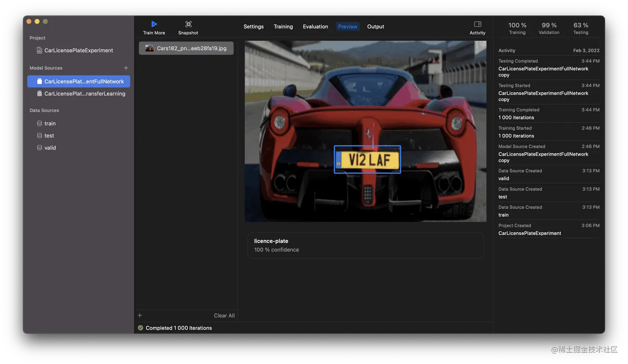Open the Activity panel icon
This screenshot has width=628, height=364.
pos(477,24)
